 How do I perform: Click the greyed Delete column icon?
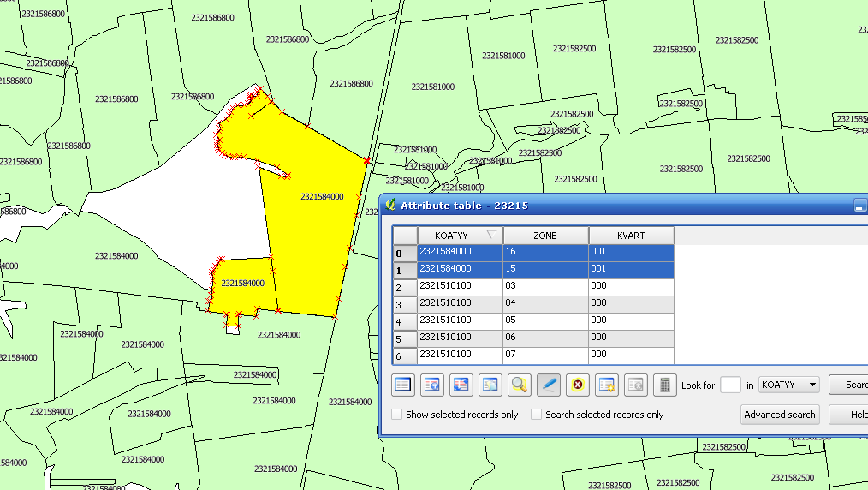click(x=635, y=385)
